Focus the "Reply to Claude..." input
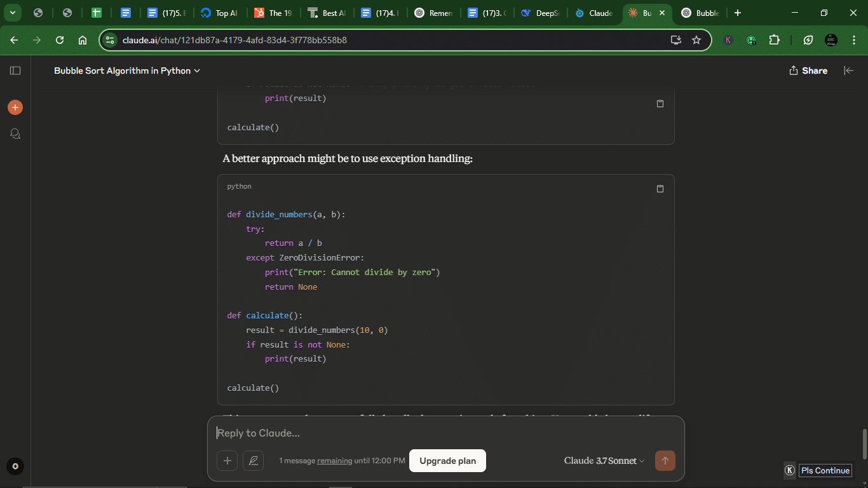The image size is (868, 488). coord(445,433)
